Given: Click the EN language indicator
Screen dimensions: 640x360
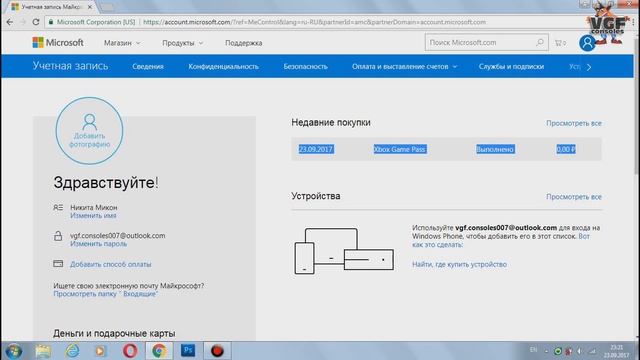Looking at the screenshot, I should point(533,350).
